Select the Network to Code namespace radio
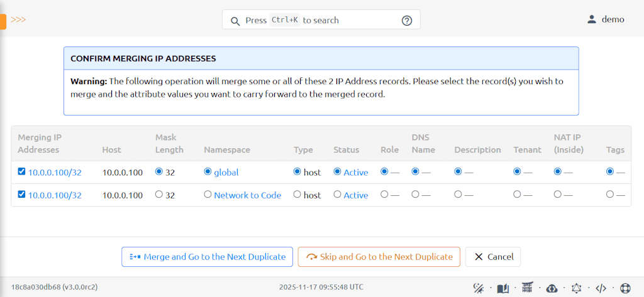Image resolution: width=644 pixels, height=297 pixels. point(208,195)
